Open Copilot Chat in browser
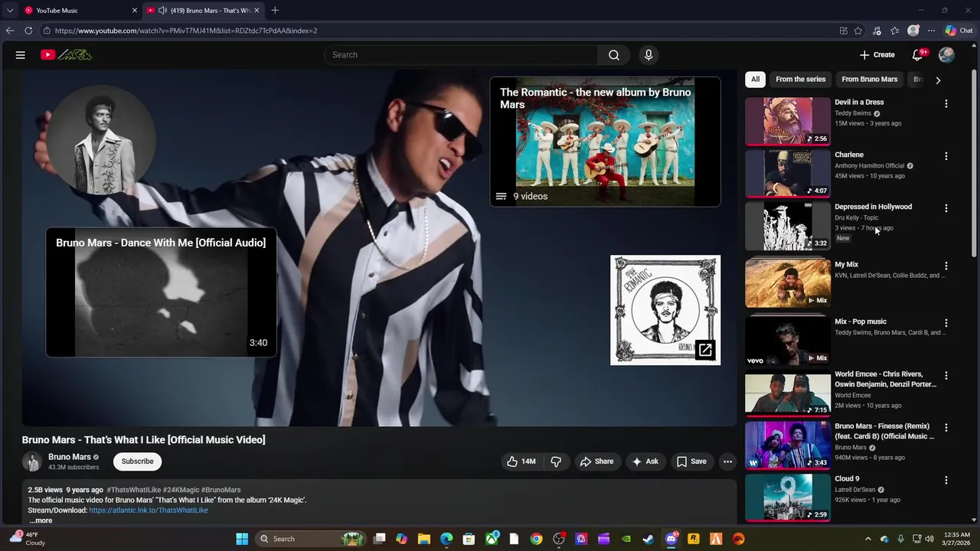The image size is (980, 551). point(959,31)
